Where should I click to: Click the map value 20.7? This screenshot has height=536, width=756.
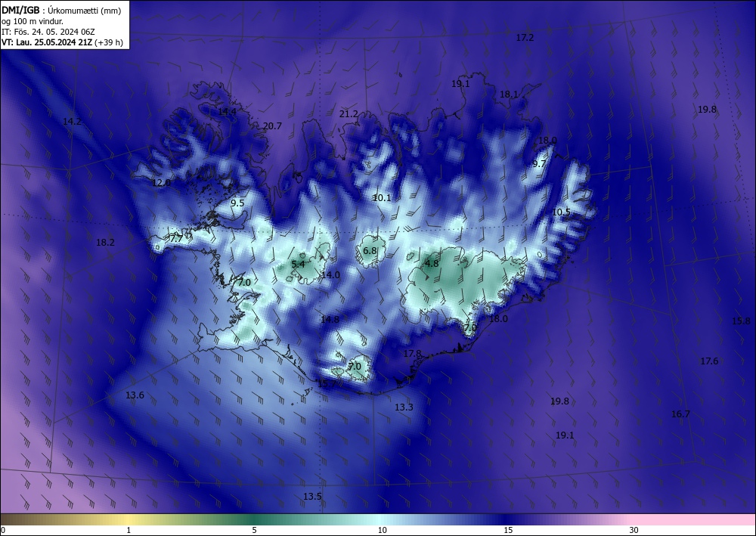coord(272,125)
